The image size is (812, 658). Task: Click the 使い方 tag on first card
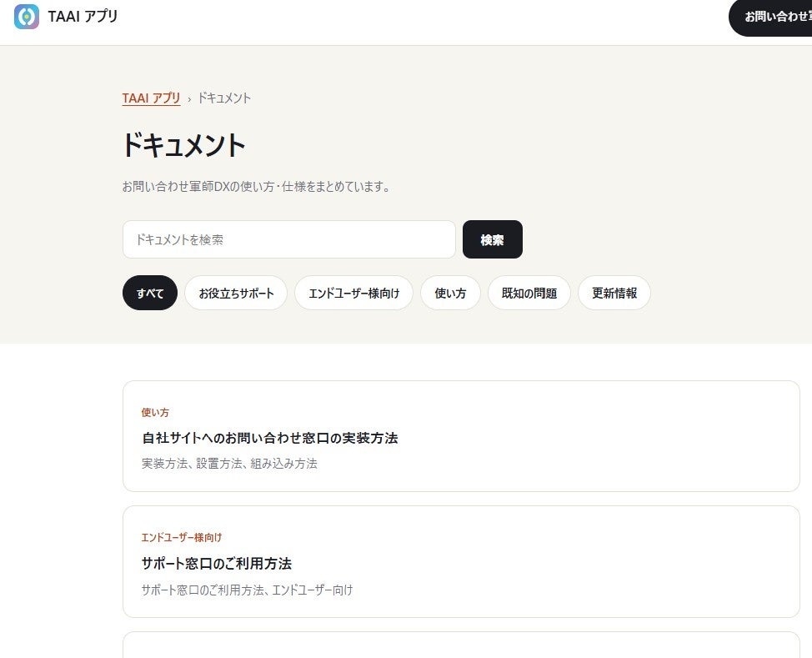coord(155,413)
